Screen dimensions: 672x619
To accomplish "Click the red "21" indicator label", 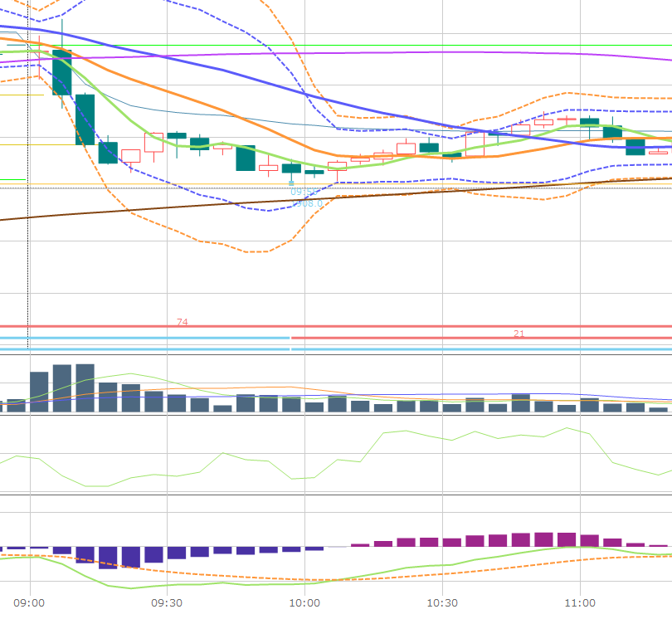I will [519, 334].
